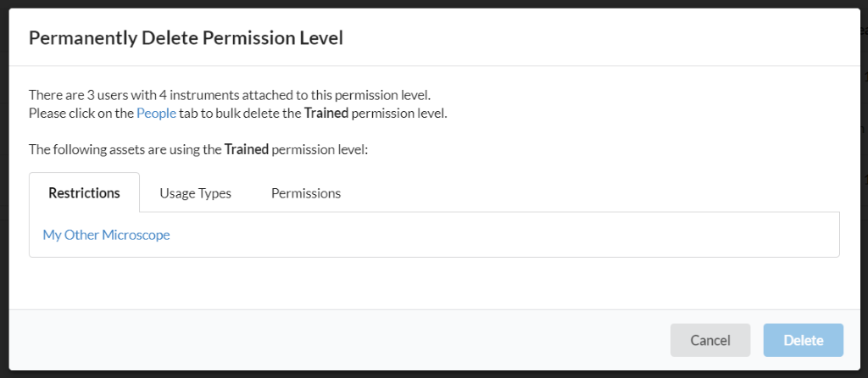Switch to the Restrictions tab
This screenshot has width=868, height=378.
click(x=84, y=192)
